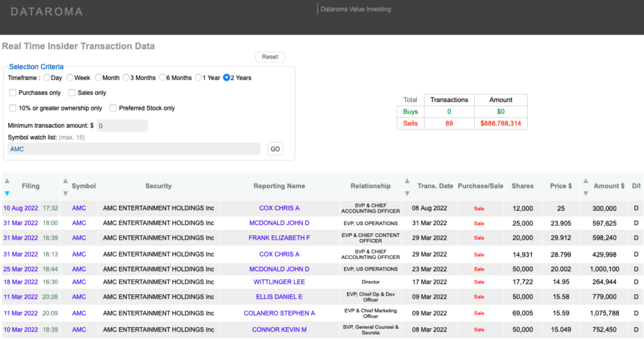
Task: Open the 18 Mar 2022 filing link
Action: 21,282
